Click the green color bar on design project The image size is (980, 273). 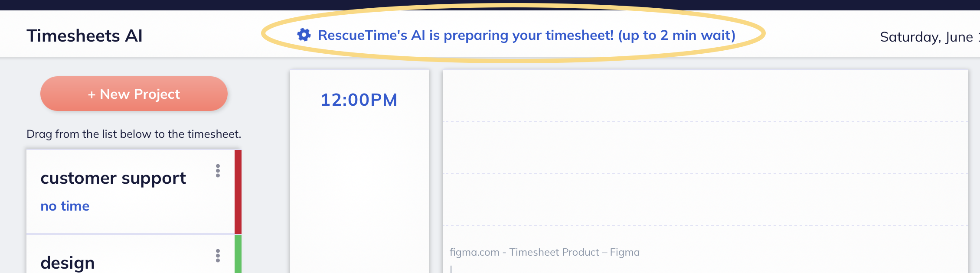point(238,254)
